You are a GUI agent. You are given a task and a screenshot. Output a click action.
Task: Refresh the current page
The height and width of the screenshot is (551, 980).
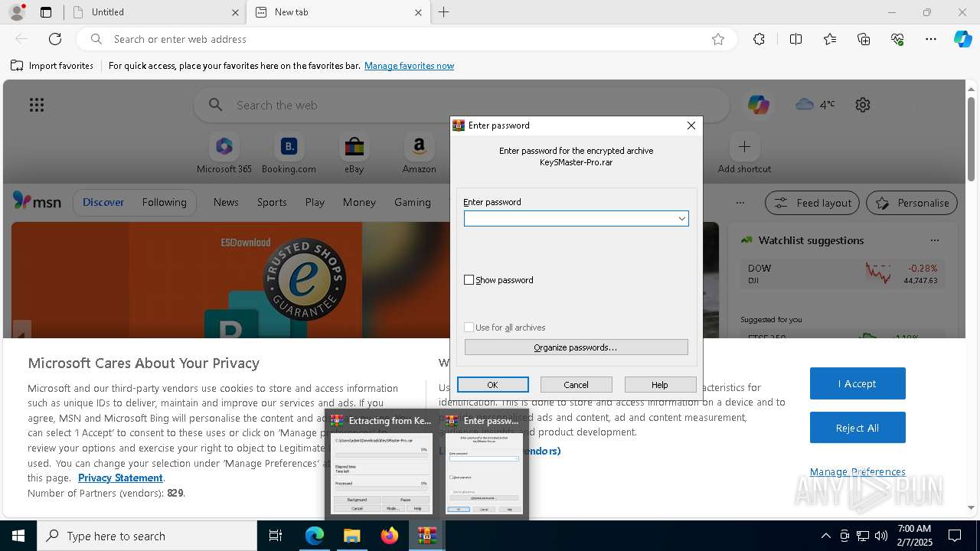pyautogui.click(x=55, y=39)
